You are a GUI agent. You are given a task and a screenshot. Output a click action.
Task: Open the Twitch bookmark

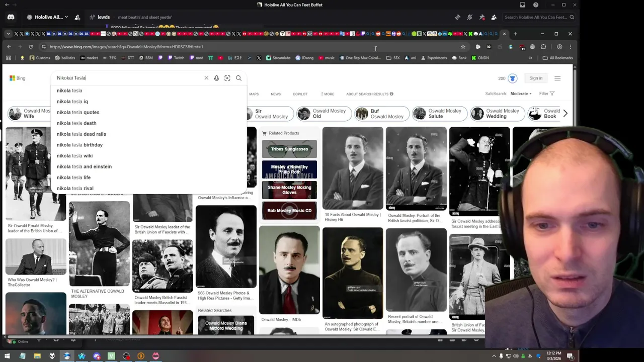pyautogui.click(x=176, y=58)
